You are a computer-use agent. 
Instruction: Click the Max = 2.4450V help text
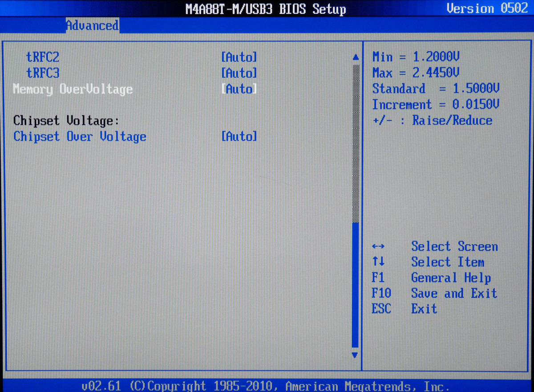point(416,73)
